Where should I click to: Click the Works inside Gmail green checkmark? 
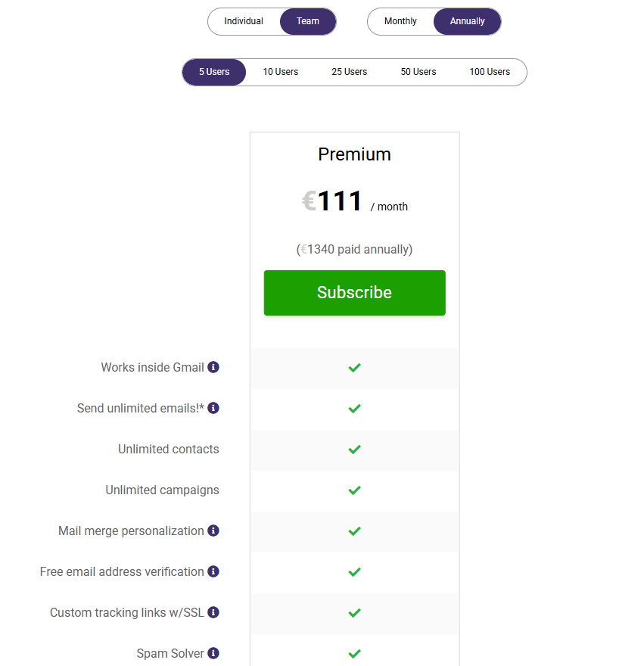pos(354,368)
